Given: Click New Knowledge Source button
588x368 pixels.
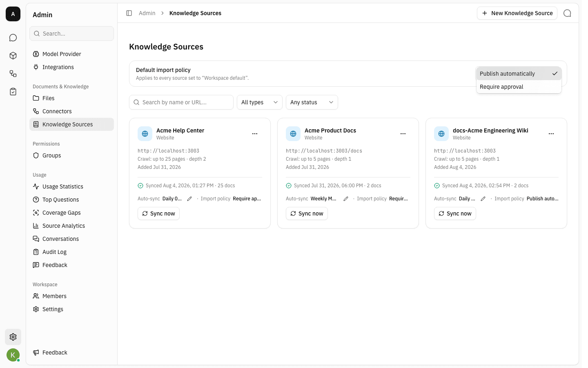Looking at the screenshot, I should 517,13.
